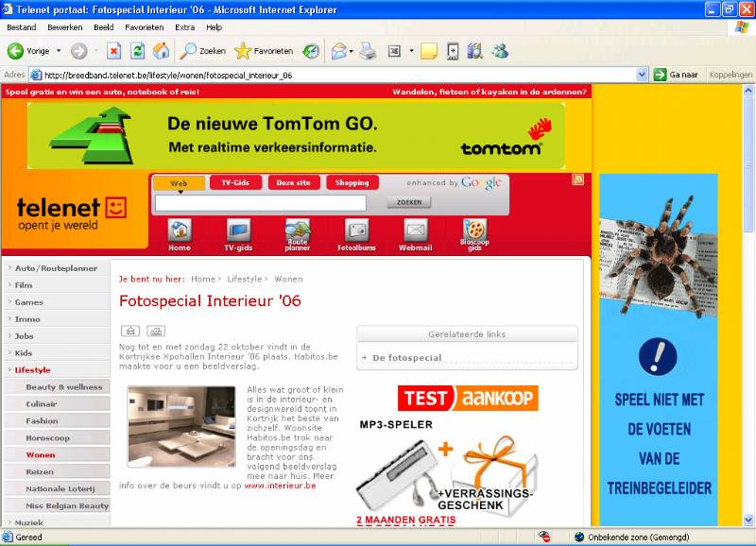Image resolution: width=756 pixels, height=546 pixels.
Task: Follow the www.interieur.be link
Action: point(280,486)
